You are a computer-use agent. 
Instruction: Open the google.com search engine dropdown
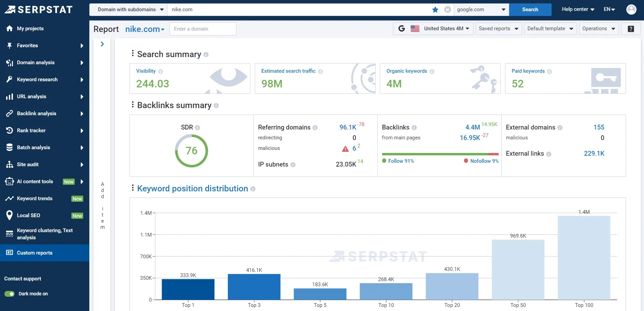coord(481,10)
